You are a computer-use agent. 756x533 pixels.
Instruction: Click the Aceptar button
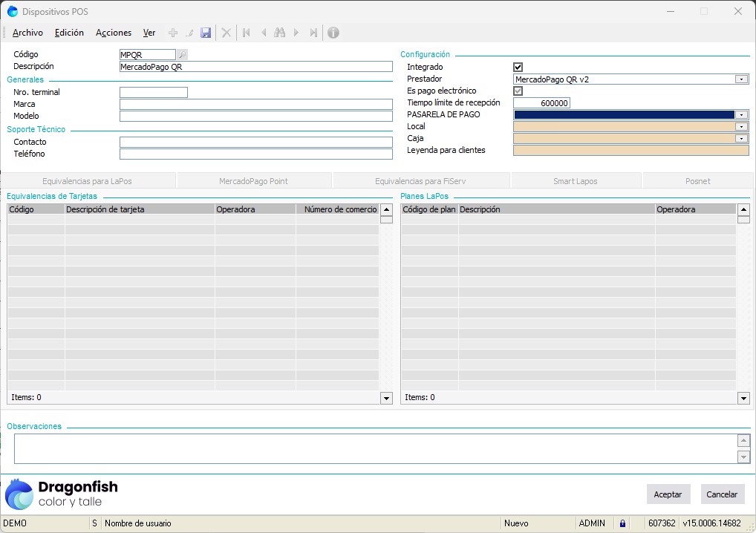pos(668,494)
